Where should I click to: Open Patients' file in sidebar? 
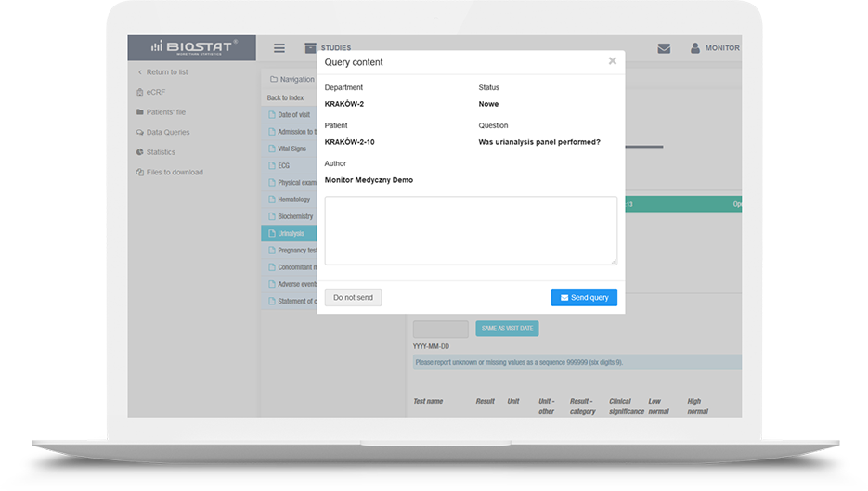click(x=165, y=111)
